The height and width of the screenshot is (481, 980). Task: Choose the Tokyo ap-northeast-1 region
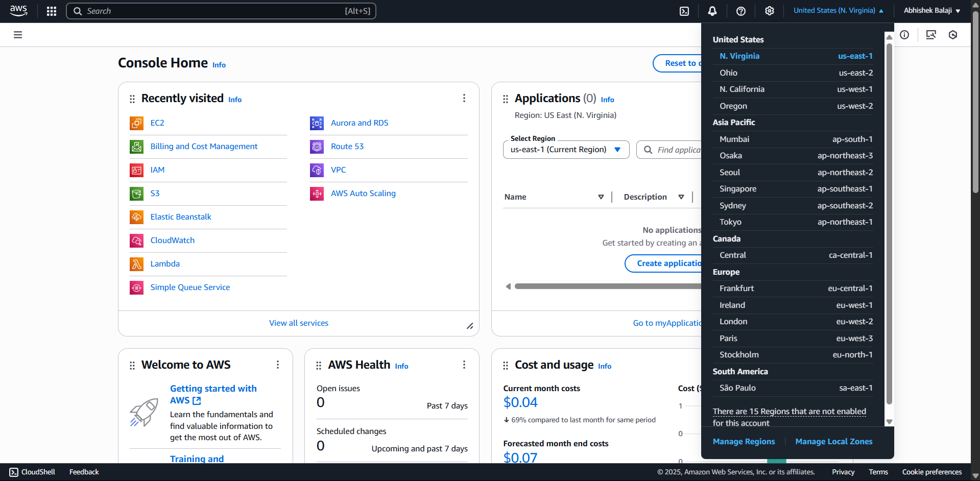796,222
